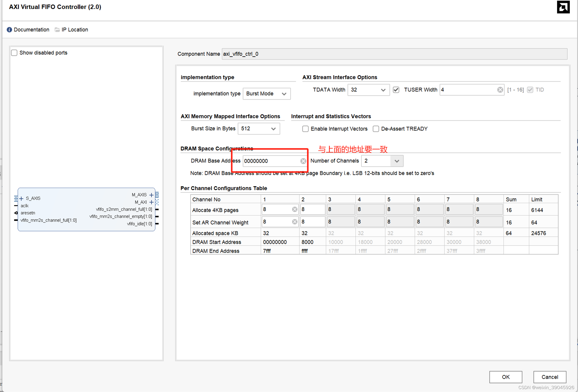Clear the DRAM Base Address field
Image resolution: width=578 pixels, height=392 pixels.
(303, 161)
